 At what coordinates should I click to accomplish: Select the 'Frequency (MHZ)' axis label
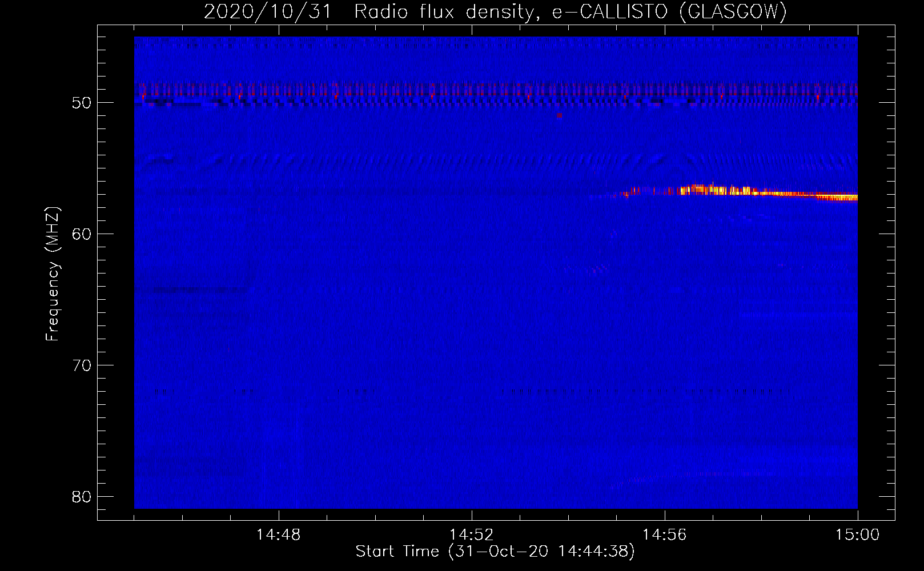(x=53, y=274)
